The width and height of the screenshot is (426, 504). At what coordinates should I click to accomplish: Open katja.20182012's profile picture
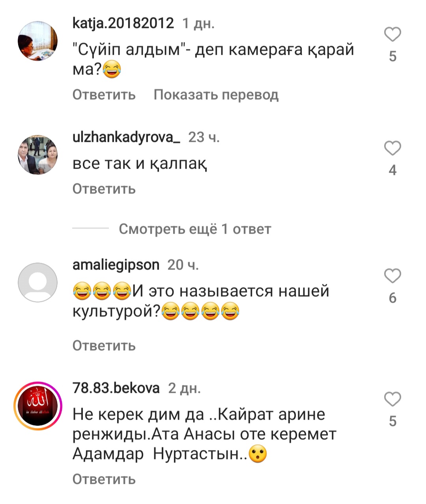[x=38, y=41]
